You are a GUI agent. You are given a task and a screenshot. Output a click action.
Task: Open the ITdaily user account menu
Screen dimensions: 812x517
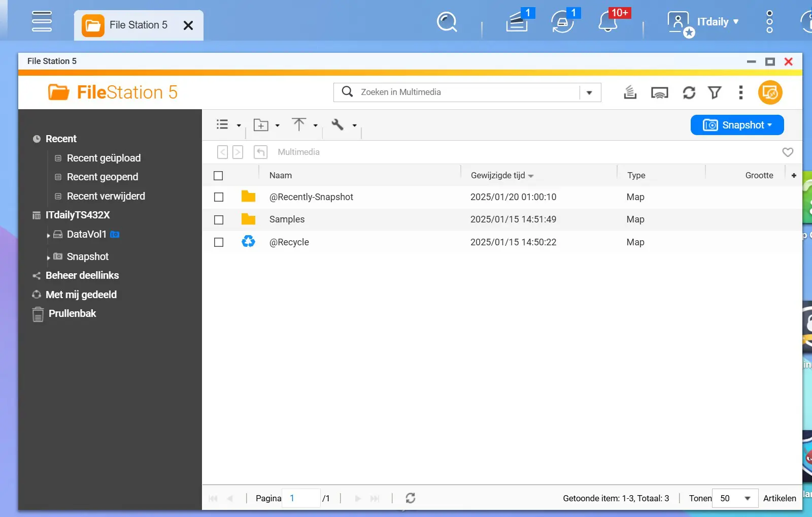pyautogui.click(x=703, y=22)
